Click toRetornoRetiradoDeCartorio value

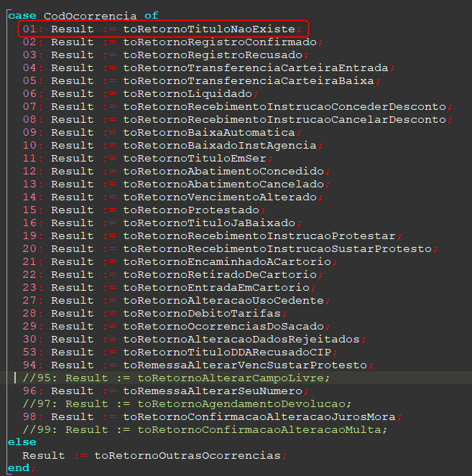point(220,274)
